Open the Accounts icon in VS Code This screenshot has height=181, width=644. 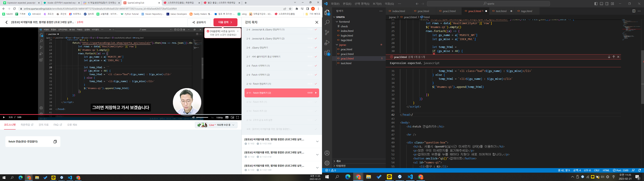[327, 153]
